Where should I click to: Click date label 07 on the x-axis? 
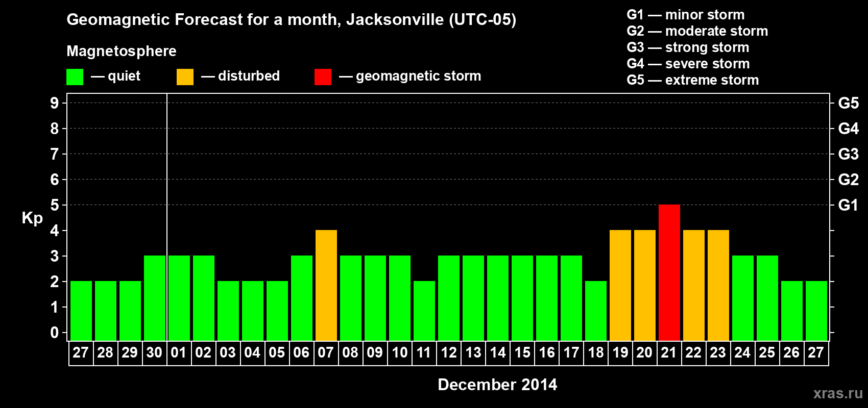[326, 352]
